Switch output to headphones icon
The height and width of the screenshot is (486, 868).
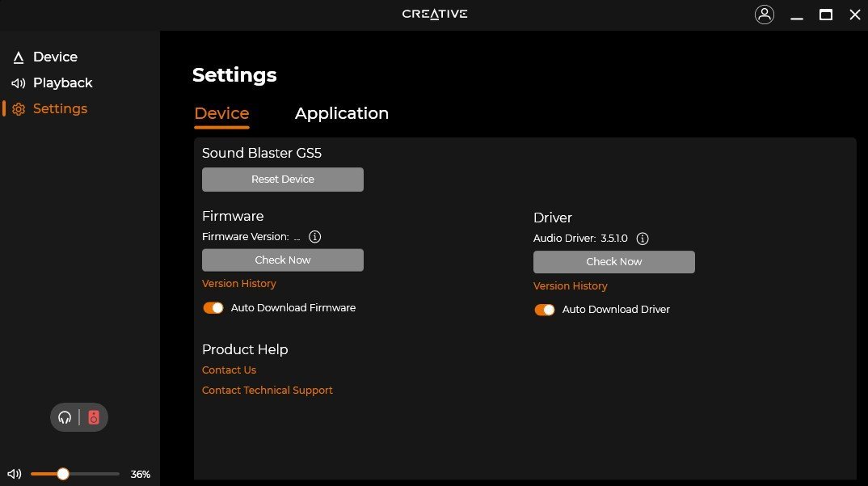pos(65,418)
